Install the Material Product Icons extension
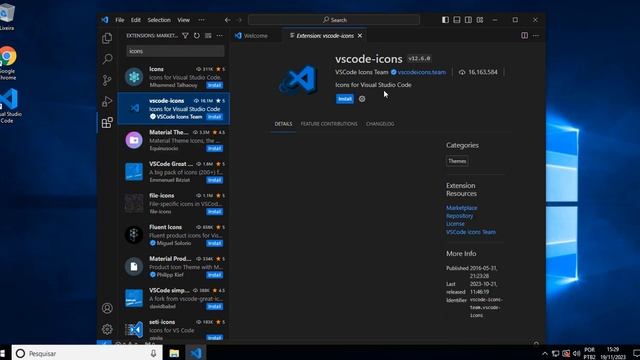The image size is (640, 360). 214,275
